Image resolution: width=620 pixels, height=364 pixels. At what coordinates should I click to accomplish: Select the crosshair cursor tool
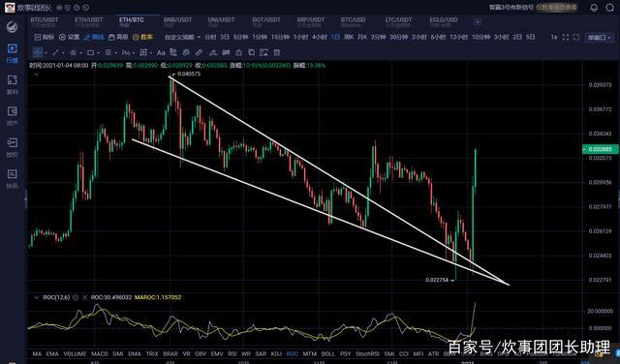[x=38, y=52]
